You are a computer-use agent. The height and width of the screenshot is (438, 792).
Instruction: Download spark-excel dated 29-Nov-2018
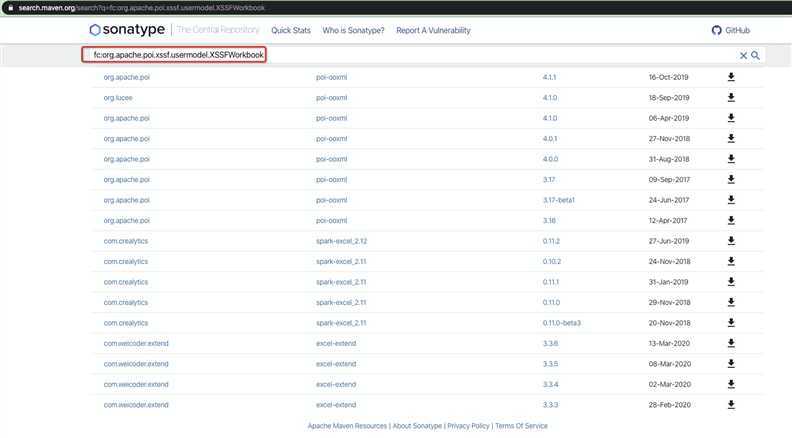click(x=731, y=302)
